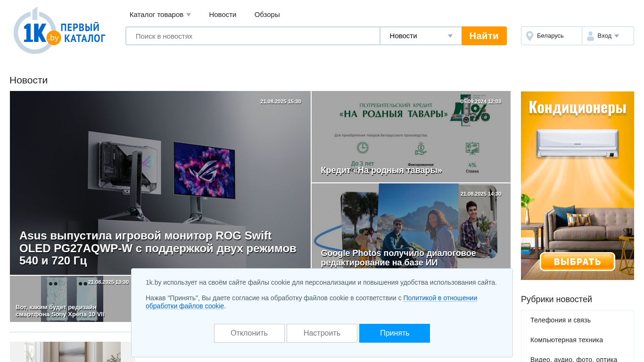Image resolution: width=644 pixels, height=362 pixels.
Task: Click the 21.08.2025 15:30 date stamp
Action: [x=281, y=101]
